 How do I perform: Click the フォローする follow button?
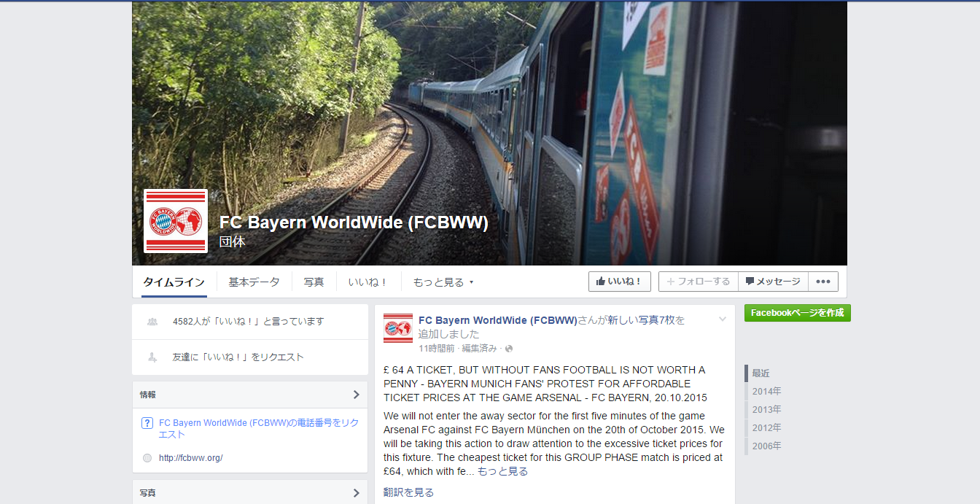pyautogui.click(x=699, y=282)
